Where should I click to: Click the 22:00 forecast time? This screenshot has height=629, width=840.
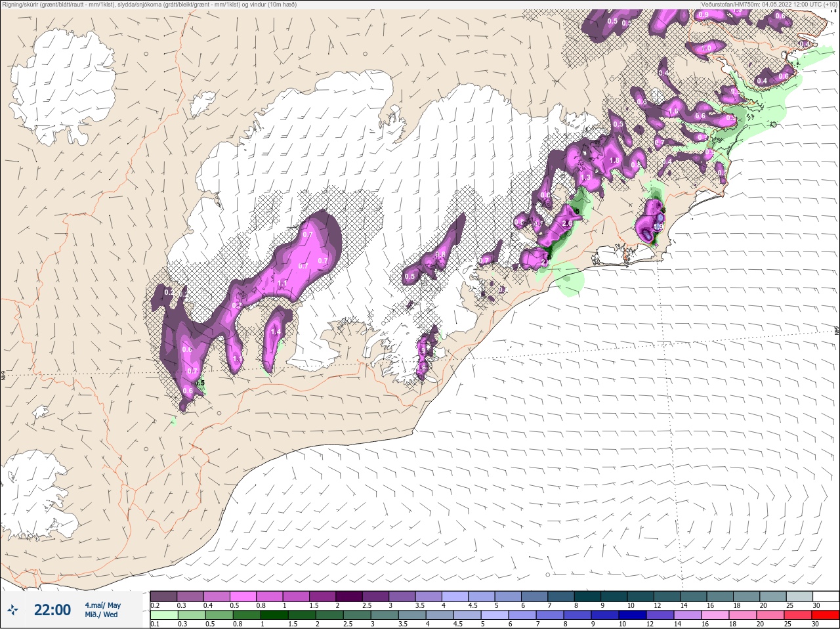52,610
